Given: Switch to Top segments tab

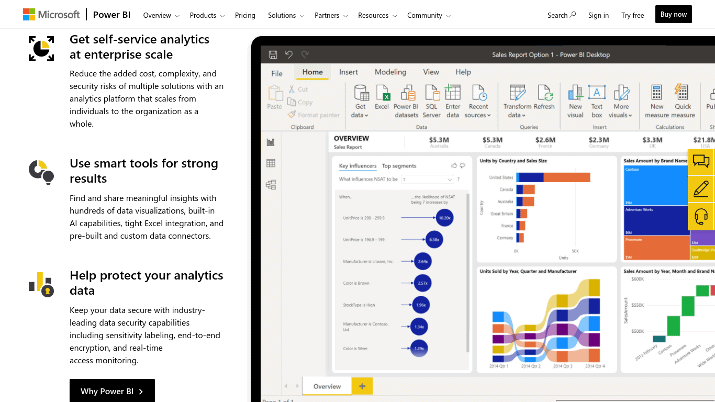Looking at the screenshot, I should (399, 166).
